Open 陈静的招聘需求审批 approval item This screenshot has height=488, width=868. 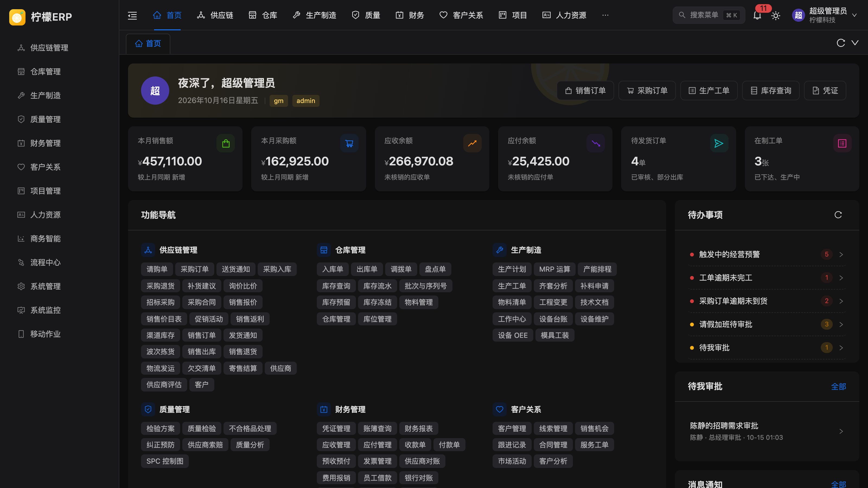pyautogui.click(x=767, y=431)
